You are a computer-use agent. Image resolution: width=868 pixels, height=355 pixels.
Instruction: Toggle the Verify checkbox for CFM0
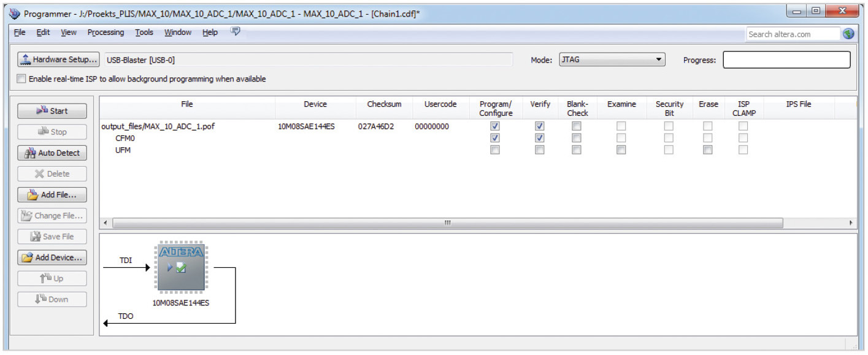pyautogui.click(x=540, y=138)
